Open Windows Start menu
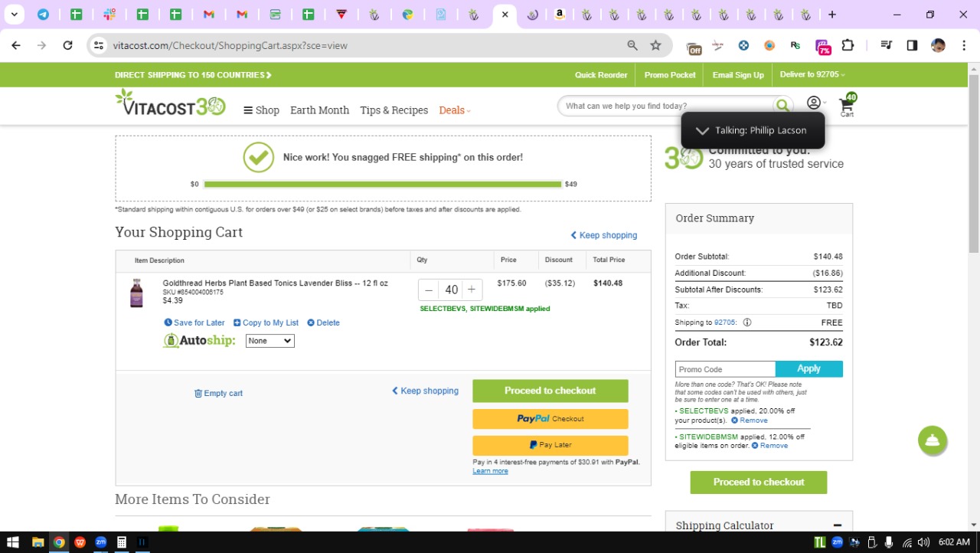This screenshot has width=980, height=553. pyautogui.click(x=13, y=542)
